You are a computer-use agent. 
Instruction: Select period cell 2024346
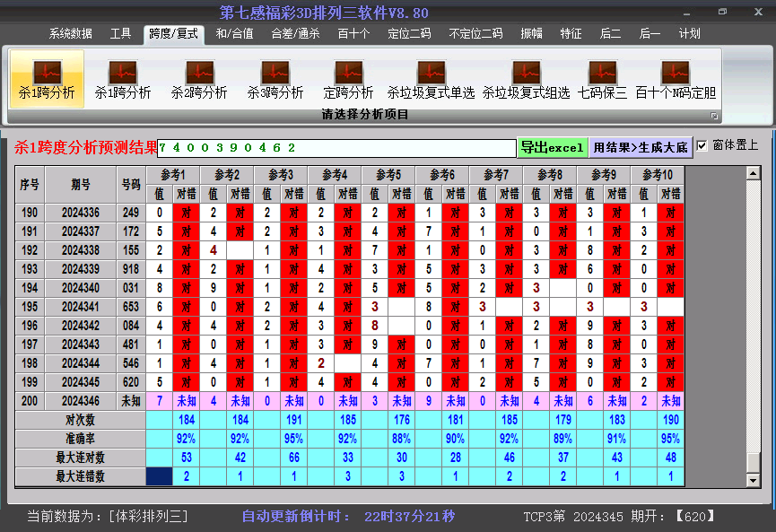pyautogui.click(x=81, y=401)
